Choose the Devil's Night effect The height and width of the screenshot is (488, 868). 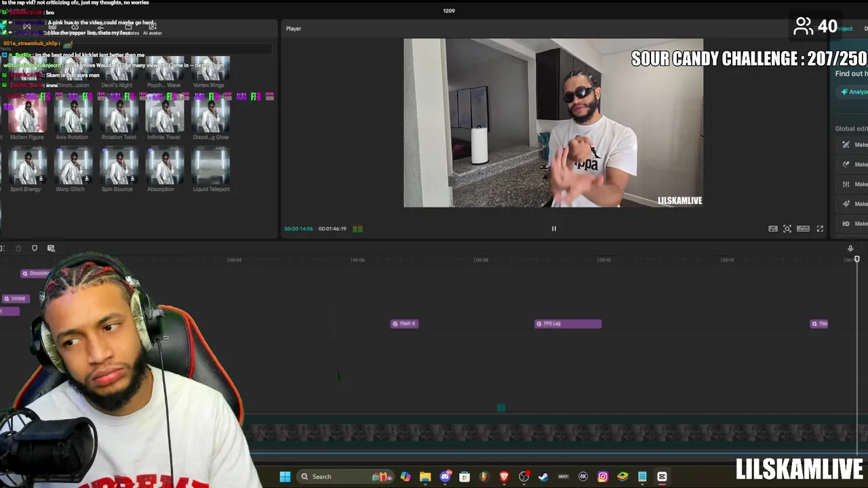[x=119, y=69]
